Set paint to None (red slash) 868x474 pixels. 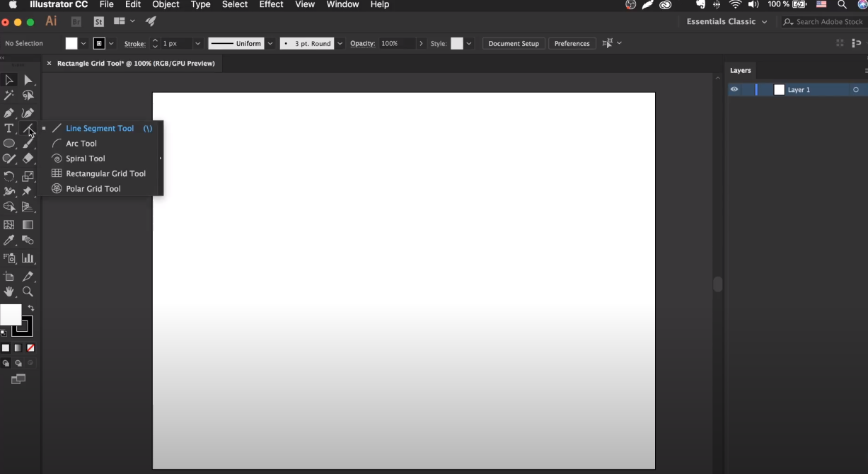tap(30, 348)
